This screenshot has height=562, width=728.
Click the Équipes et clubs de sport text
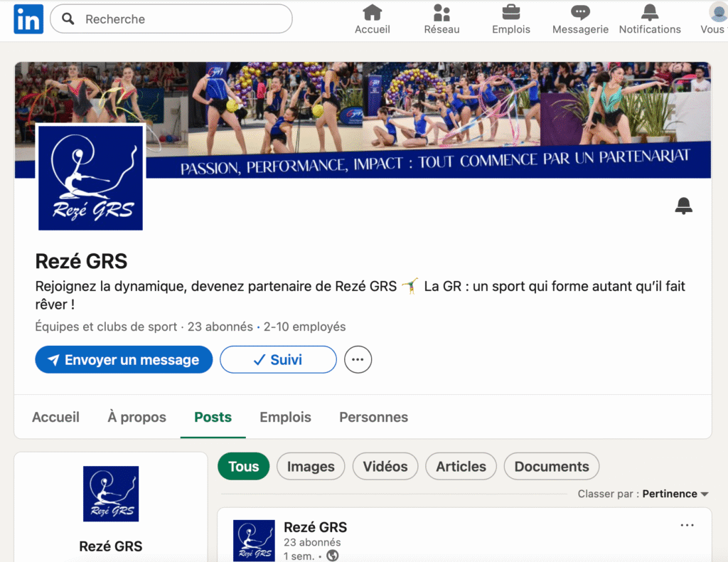[107, 327]
